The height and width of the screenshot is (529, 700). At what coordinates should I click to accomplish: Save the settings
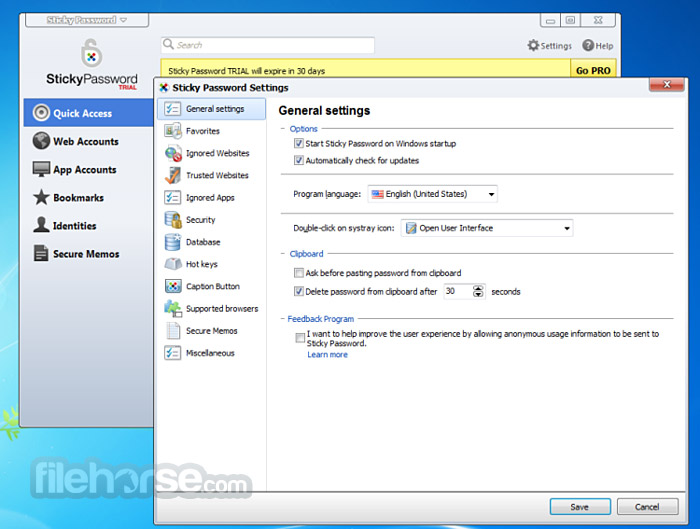pos(580,507)
